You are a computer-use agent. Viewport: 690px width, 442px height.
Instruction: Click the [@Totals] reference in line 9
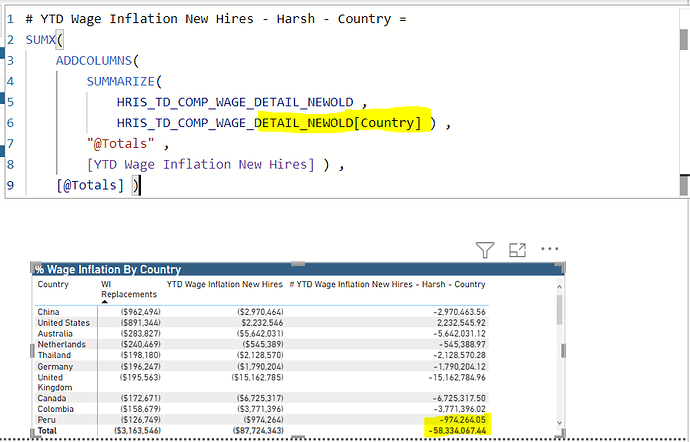(90, 185)
